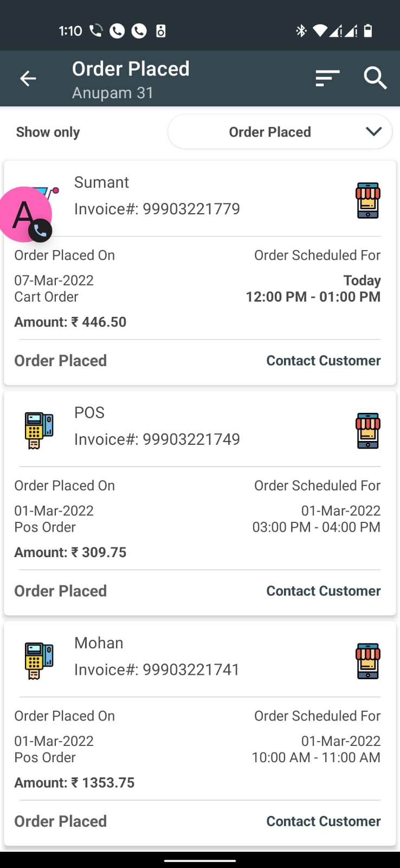Tap Order Placed status on Mohan's order
Viewport: 400px width, 868px height.
point(60,821)
